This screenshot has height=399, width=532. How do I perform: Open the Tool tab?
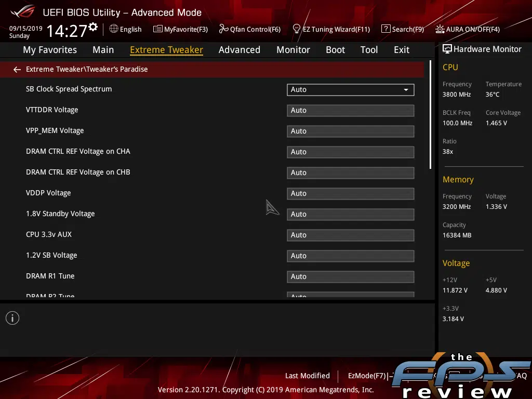coord(369,50)
